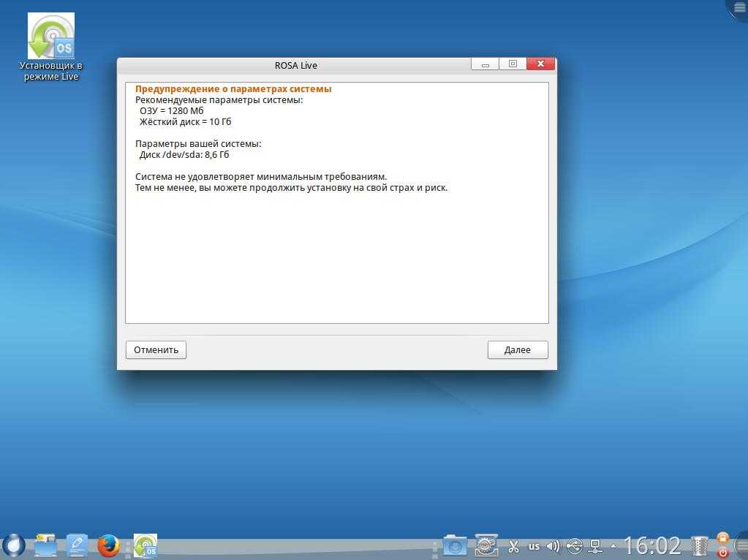Click the Далее button to continue
The height and width of the screenshot is (560, 748).
tap(517, 349)
